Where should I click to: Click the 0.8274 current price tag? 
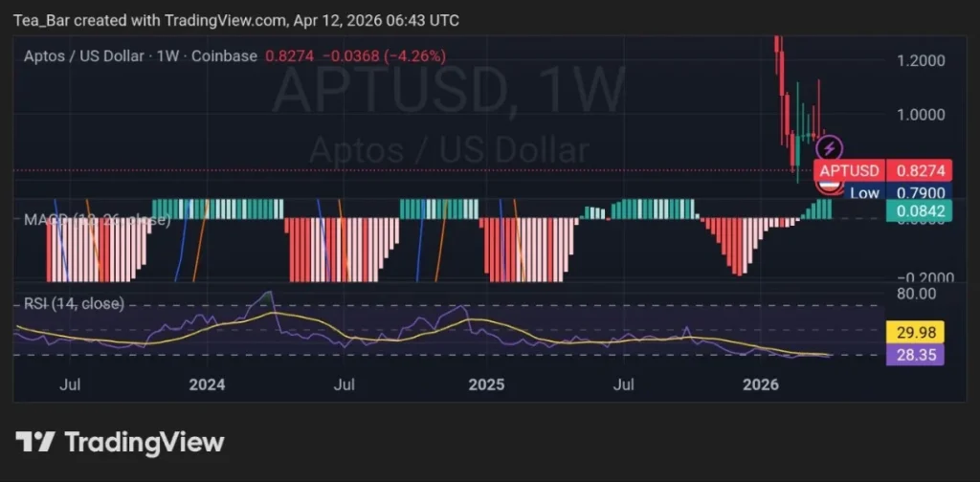(919, 170)
